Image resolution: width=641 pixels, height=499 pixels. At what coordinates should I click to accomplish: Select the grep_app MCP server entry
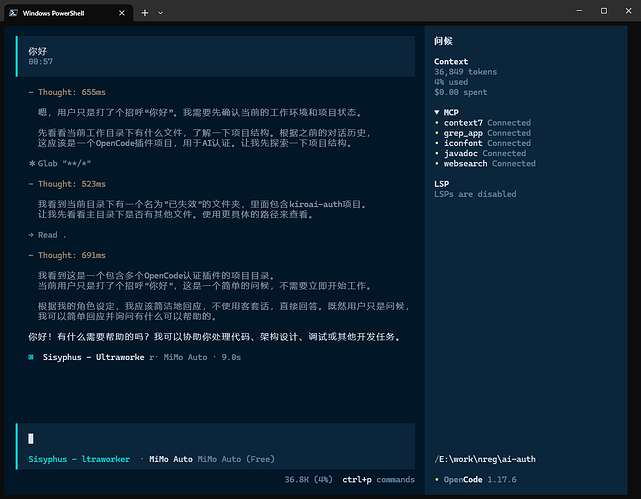[x=487, y=133]
